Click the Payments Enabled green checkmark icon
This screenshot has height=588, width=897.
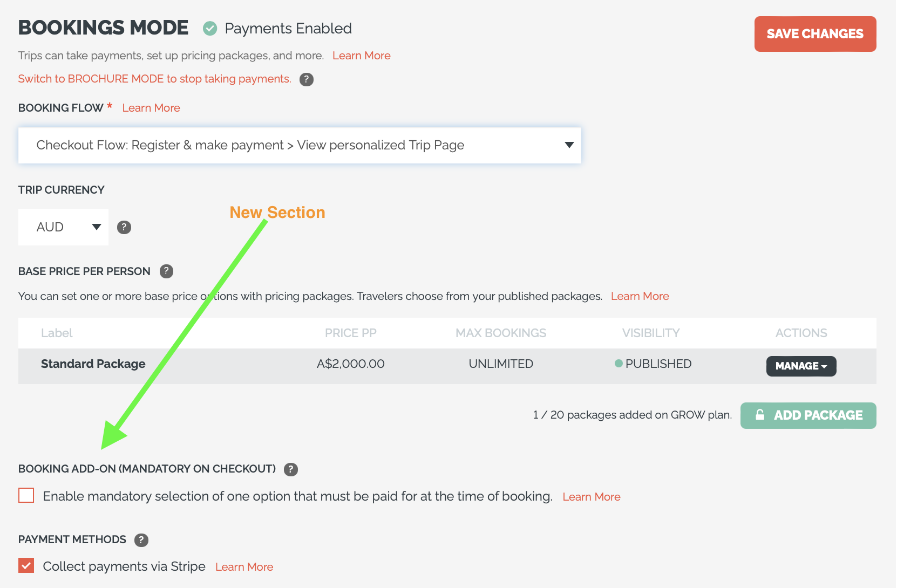(210, 29)
